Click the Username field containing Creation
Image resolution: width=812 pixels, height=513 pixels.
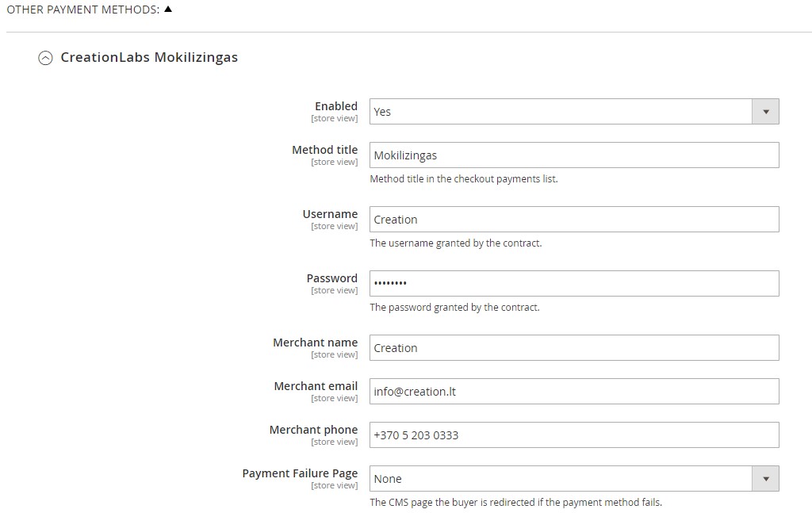click(574, 220)
